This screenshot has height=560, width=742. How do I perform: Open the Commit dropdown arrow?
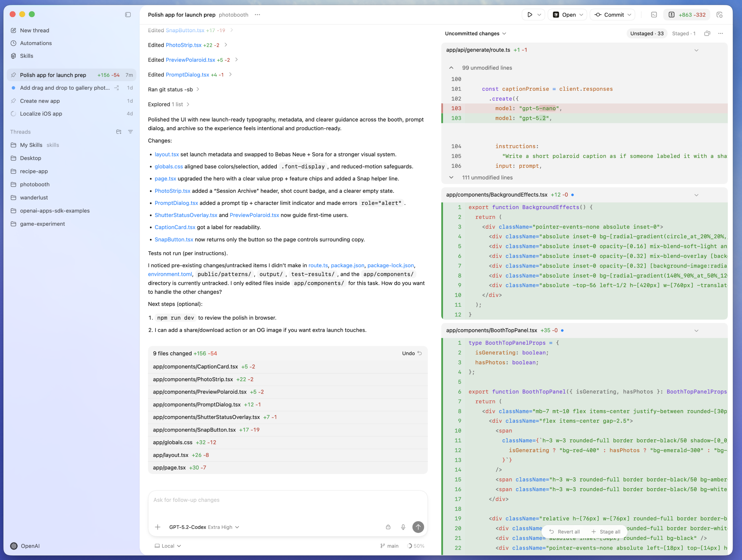629,15
